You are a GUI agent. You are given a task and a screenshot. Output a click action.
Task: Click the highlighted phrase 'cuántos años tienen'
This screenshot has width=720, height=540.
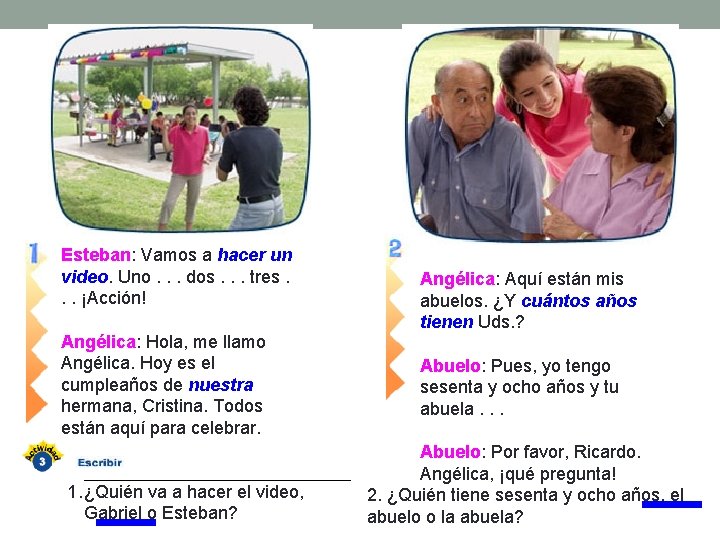coord(529,311)
